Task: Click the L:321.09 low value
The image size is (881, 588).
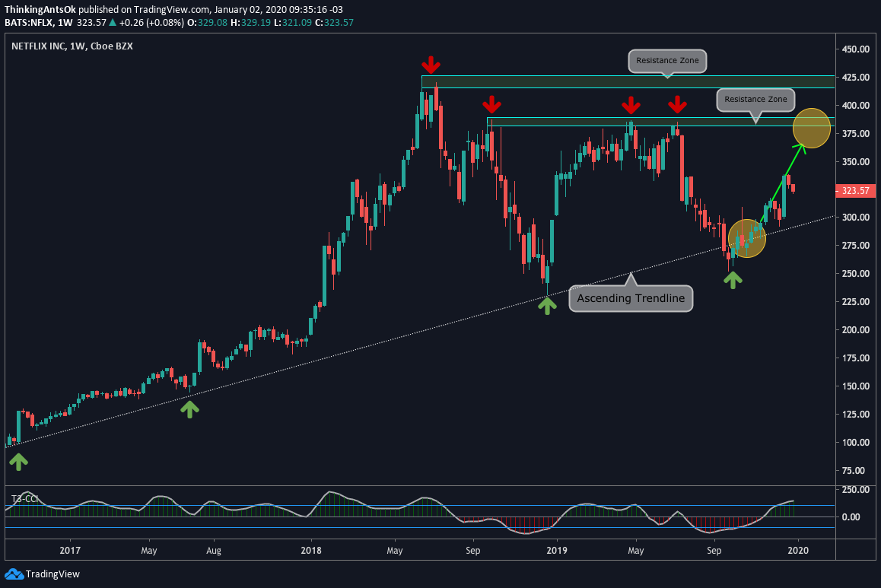Action: 292,23
